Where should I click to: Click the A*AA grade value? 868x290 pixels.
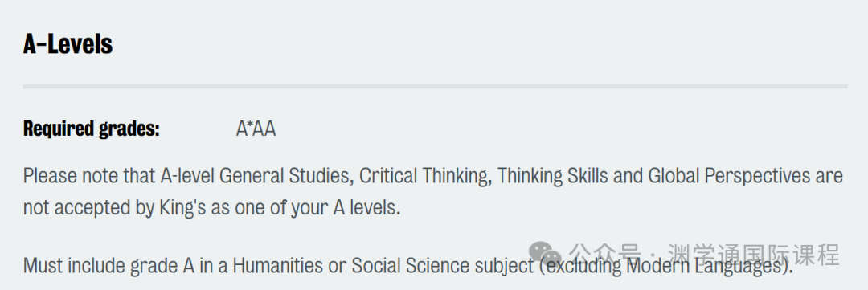click(256, 129)
